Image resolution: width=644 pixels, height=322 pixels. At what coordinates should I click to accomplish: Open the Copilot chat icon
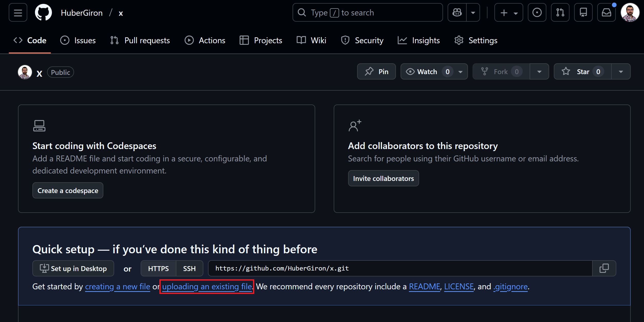pos(457,13)
